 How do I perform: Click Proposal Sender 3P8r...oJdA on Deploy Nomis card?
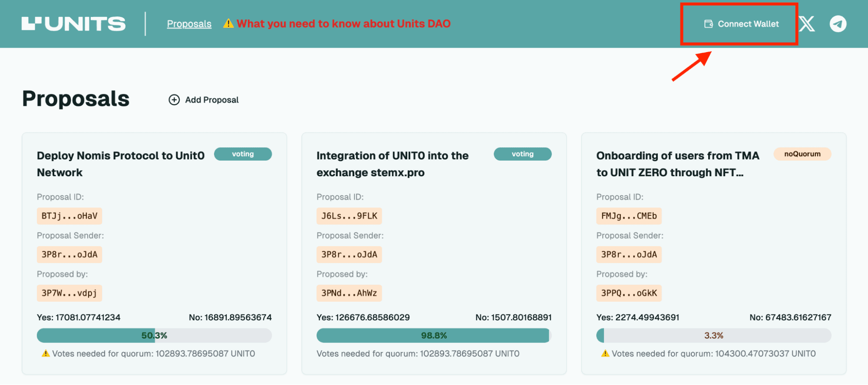click(69, 254)
